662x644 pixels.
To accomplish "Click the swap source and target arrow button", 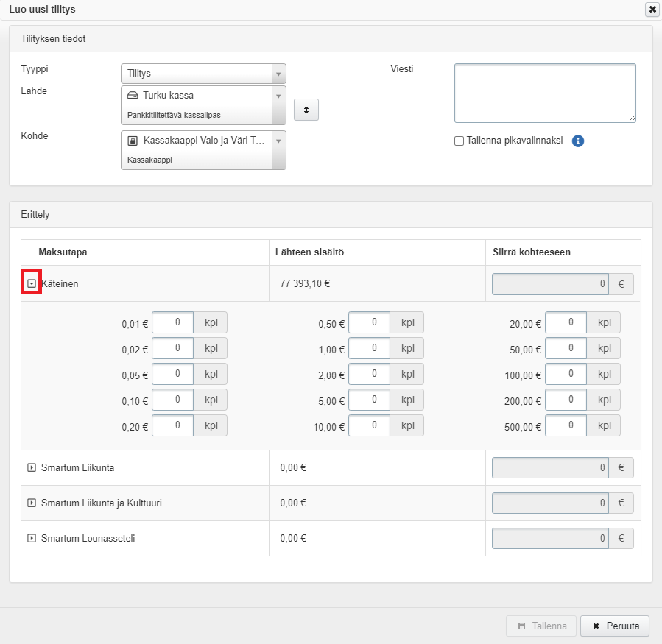I will 306,109.
